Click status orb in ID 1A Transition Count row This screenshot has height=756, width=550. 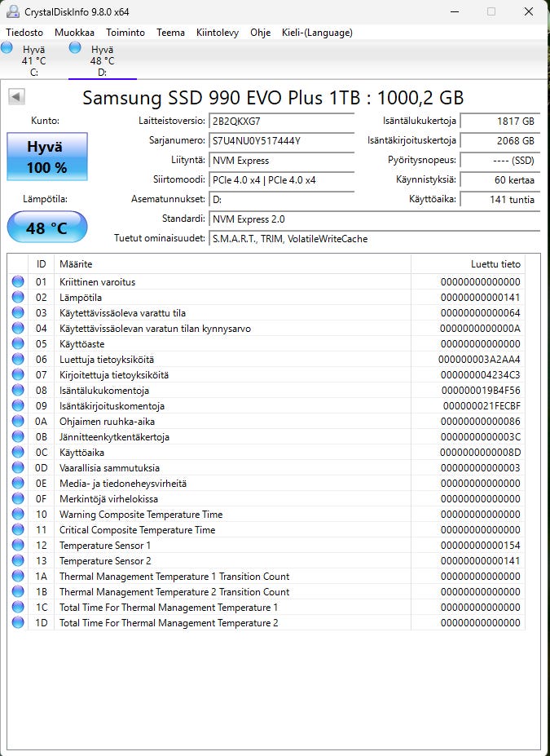[18, 576]
